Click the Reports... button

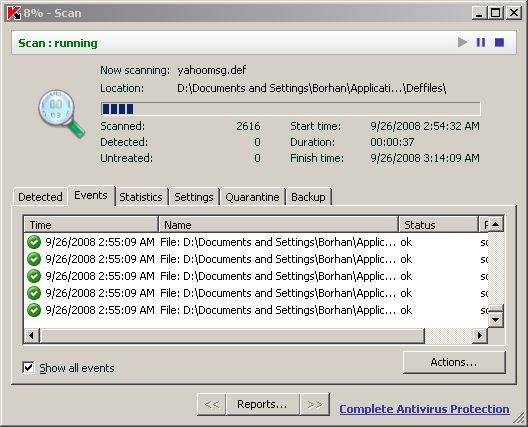(262, 404)
